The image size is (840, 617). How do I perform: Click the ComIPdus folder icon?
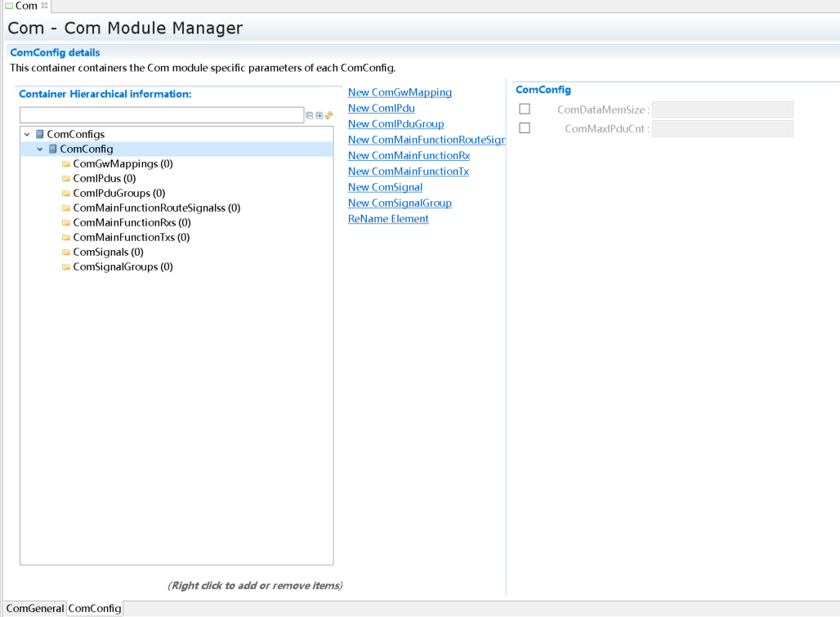(66, 178)
